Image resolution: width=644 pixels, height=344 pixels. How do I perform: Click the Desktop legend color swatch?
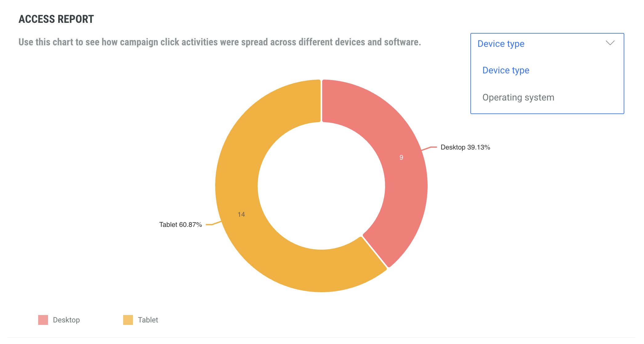click(x=43, y=320)
